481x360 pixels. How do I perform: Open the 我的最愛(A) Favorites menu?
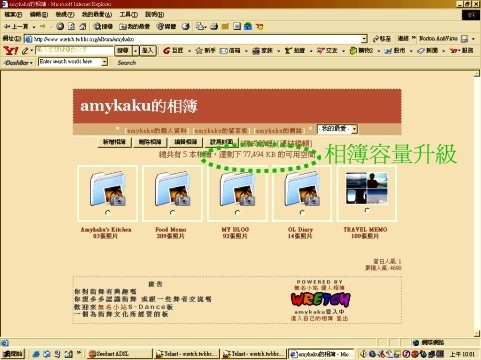pos(97,15)
